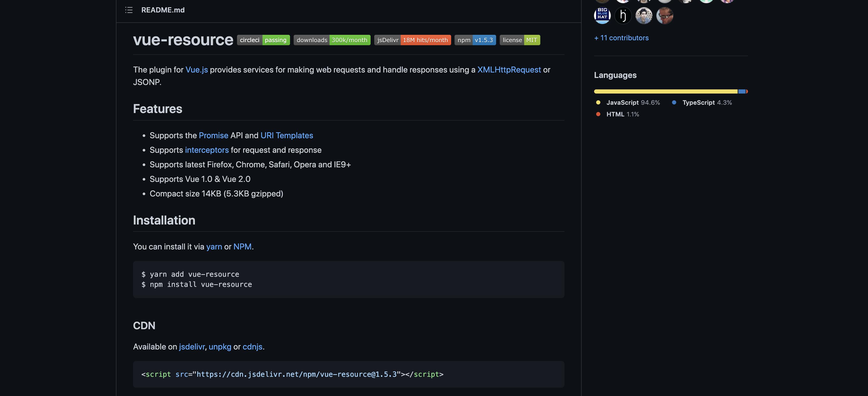Open the cdnjs CDN link

(252, 347)
